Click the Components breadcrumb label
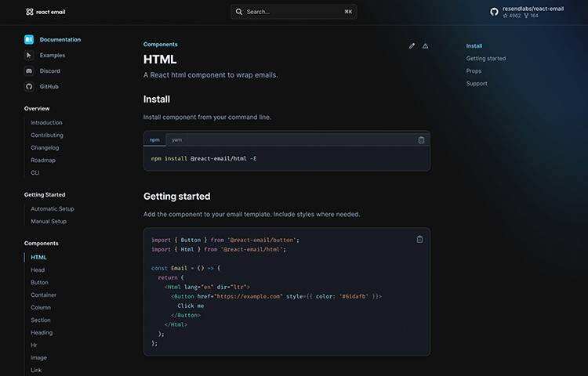Image resolution: width=588 pixels, height=376 pixels. [x=161, y=44]
